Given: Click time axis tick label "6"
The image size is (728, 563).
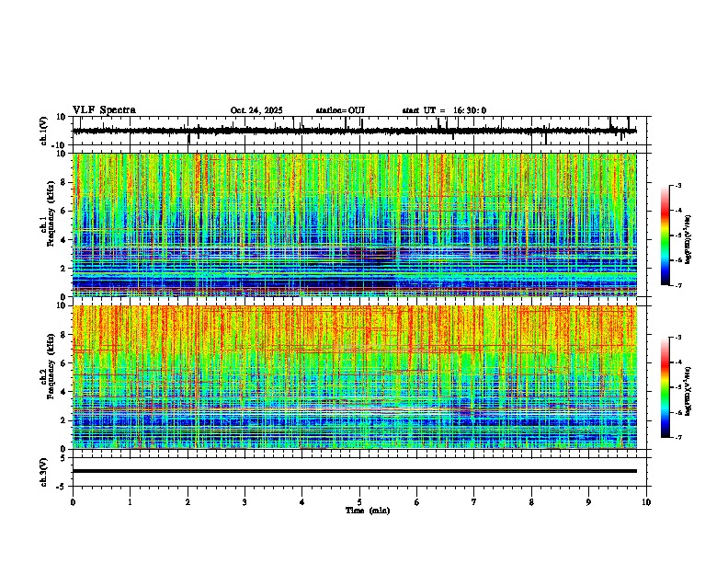Looking at the screenshot, I should 417,502.
